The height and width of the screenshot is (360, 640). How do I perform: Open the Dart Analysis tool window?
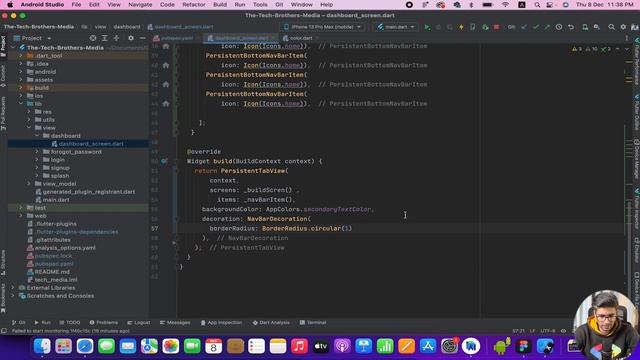271,322
